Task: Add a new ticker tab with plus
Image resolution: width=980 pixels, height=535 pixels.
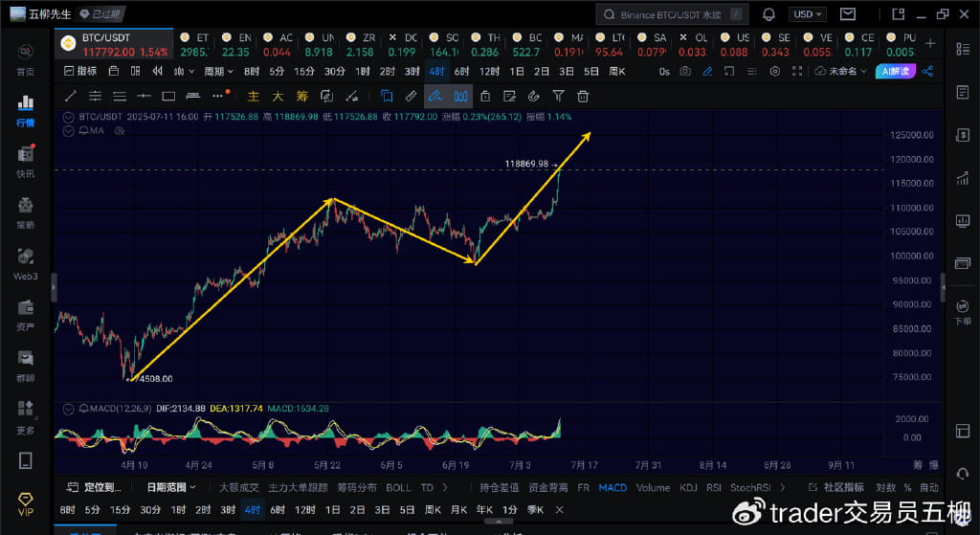Action: pos(930,43)
